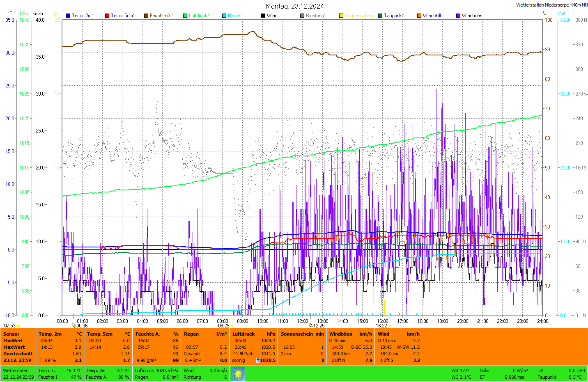Click the yellow sun marker at 08:29
588x382 pixels.
[x=232, y=326]
